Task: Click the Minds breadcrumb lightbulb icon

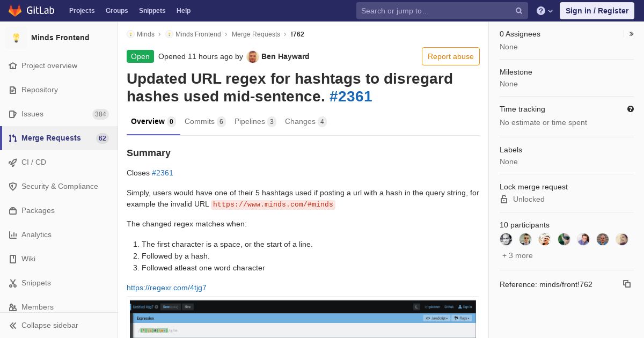Action: pos(130,34)
